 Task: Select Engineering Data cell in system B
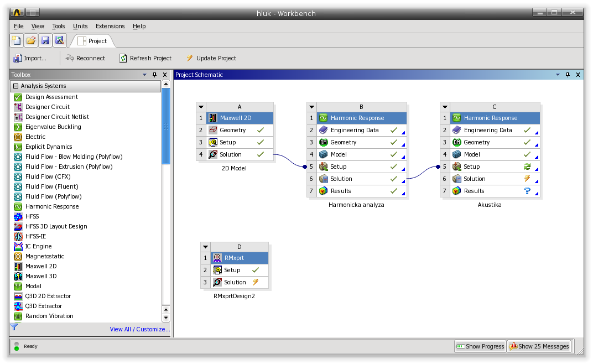362,130
